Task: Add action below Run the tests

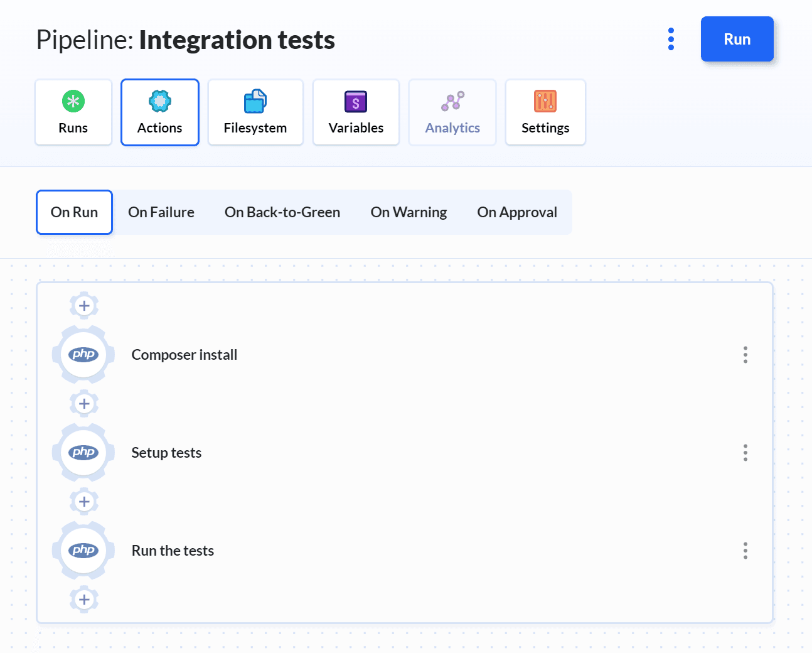Action: click(84, 600)
